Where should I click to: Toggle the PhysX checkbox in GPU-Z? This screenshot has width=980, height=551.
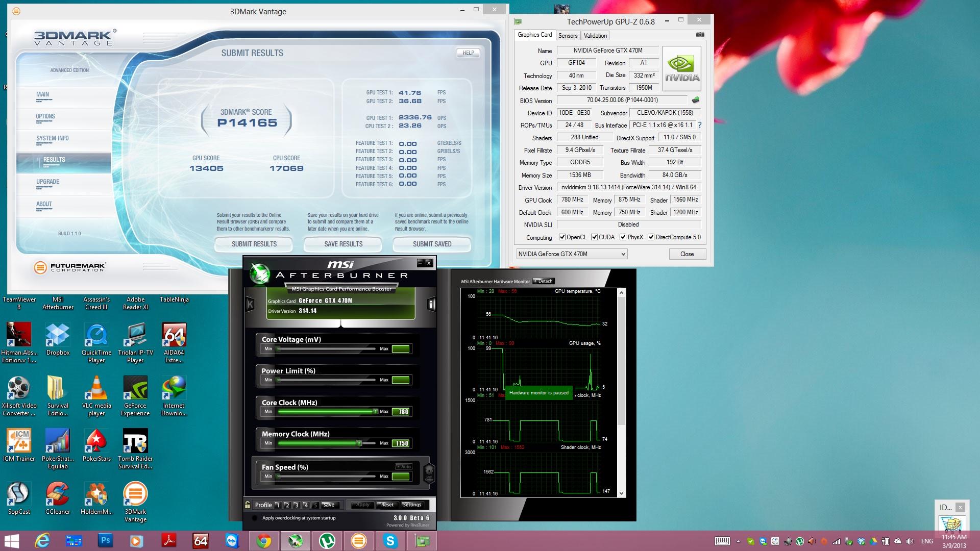click(623, 237)
